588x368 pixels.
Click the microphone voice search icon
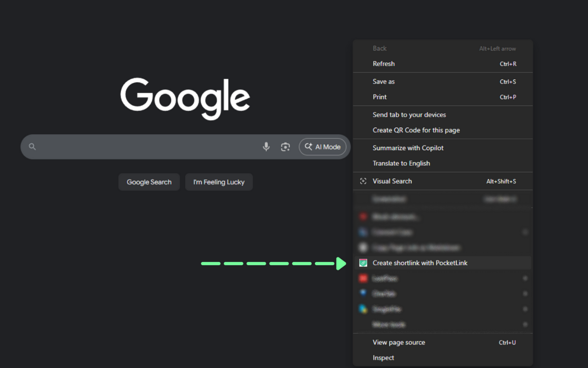click(x=266, y=147)
